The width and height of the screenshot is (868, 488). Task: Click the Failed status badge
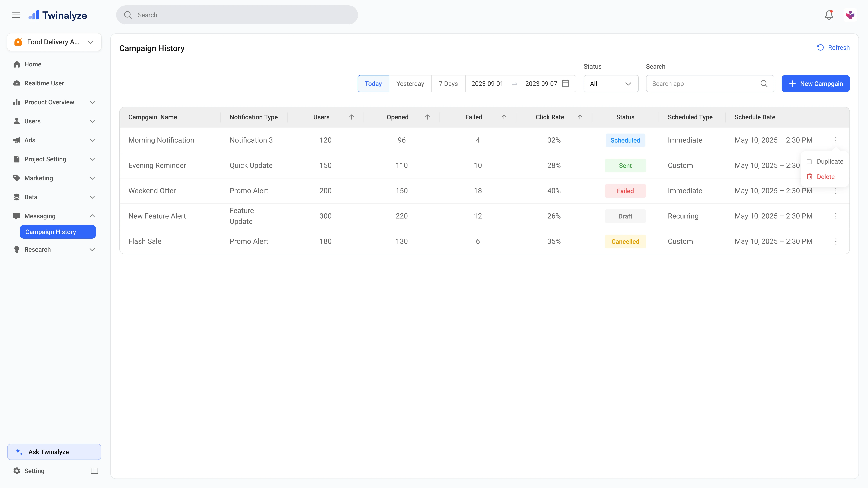[x=625, y=191]
